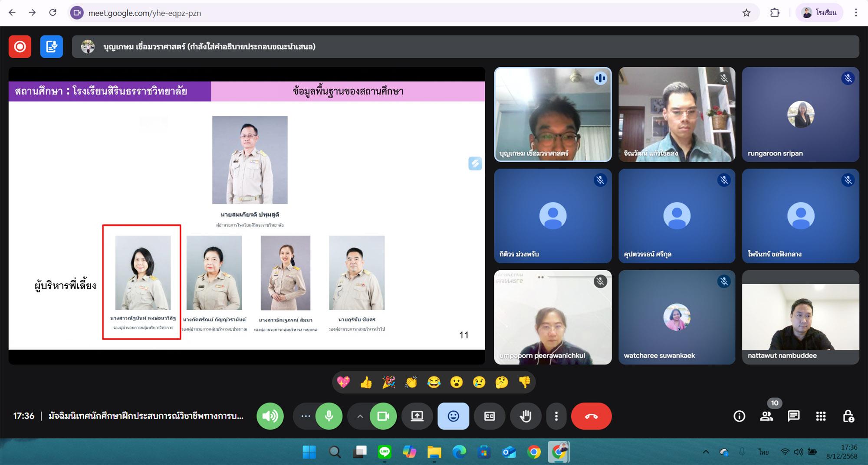Open the in-call chat panel

click(793, 416)
